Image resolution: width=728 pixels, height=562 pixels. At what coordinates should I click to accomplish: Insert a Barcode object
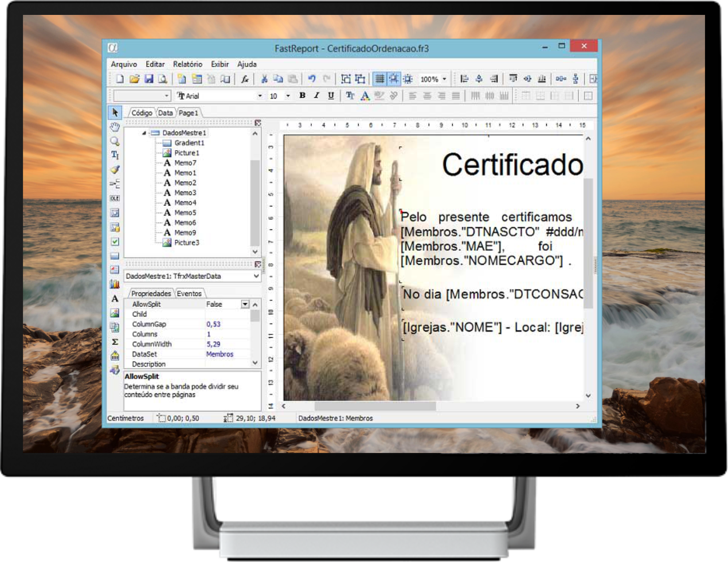(115, 355)
